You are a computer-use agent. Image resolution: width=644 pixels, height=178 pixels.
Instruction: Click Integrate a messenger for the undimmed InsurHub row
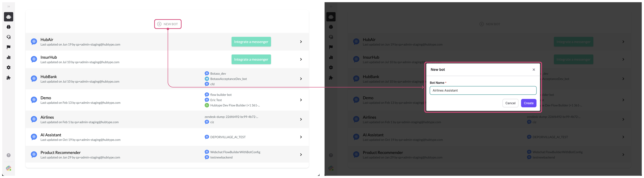251,59
